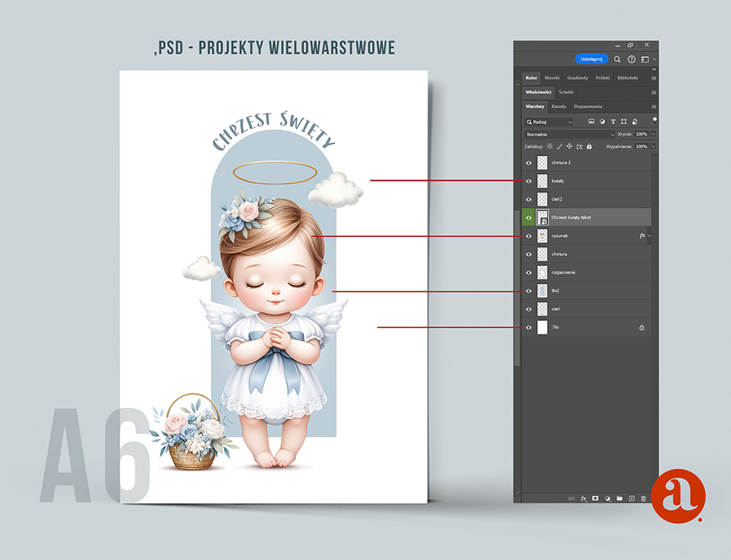Create a new group folder icon
This screenshot has width=731, height=560.
tap(619, 498)
